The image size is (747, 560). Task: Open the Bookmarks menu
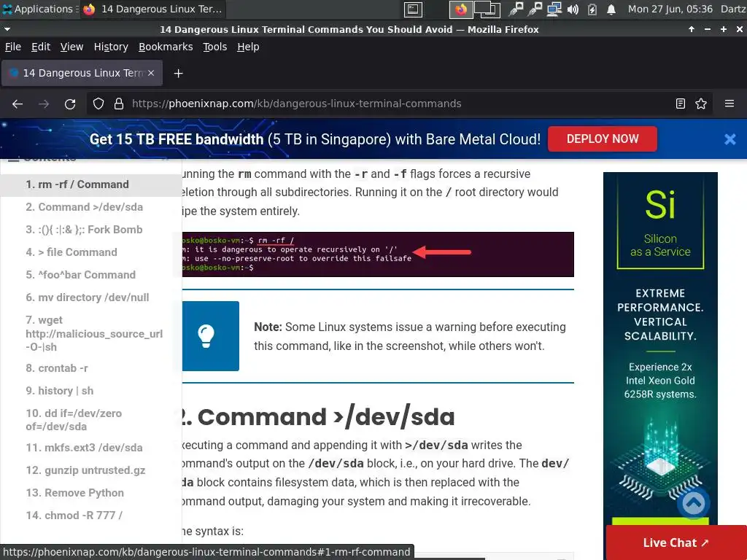pos(166,47)
